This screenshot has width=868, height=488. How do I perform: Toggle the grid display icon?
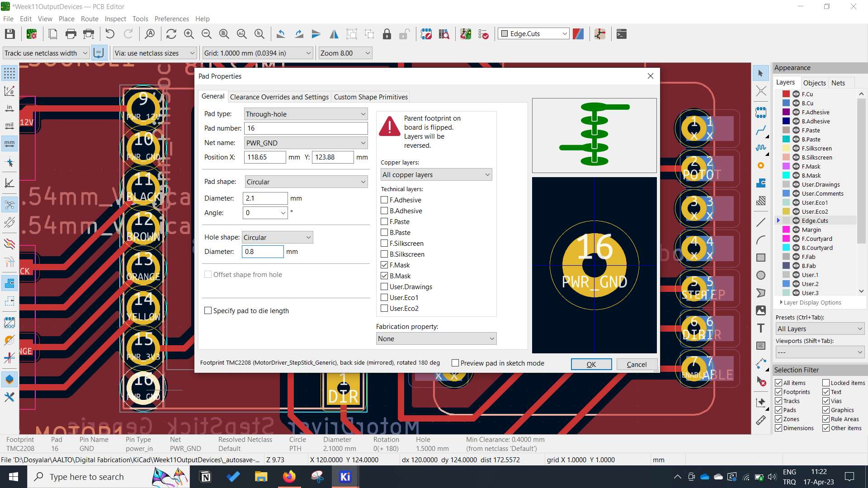pos(9,73)
